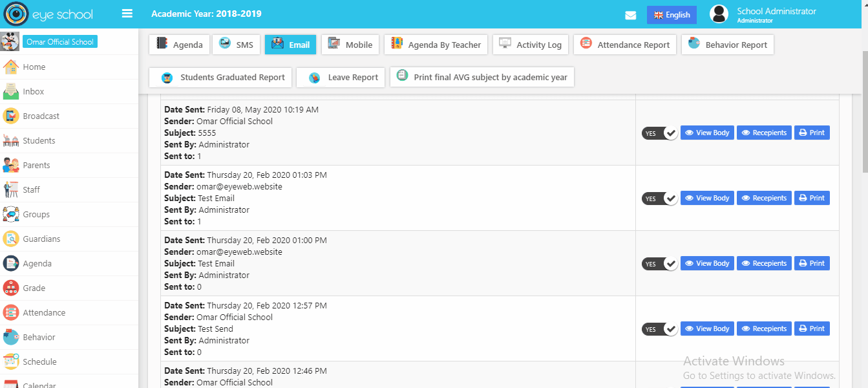Screen dimensions: 868x388
Task: Click the School Administrator avatar icon
Action: pyautogui.click(x=719, y=15)
